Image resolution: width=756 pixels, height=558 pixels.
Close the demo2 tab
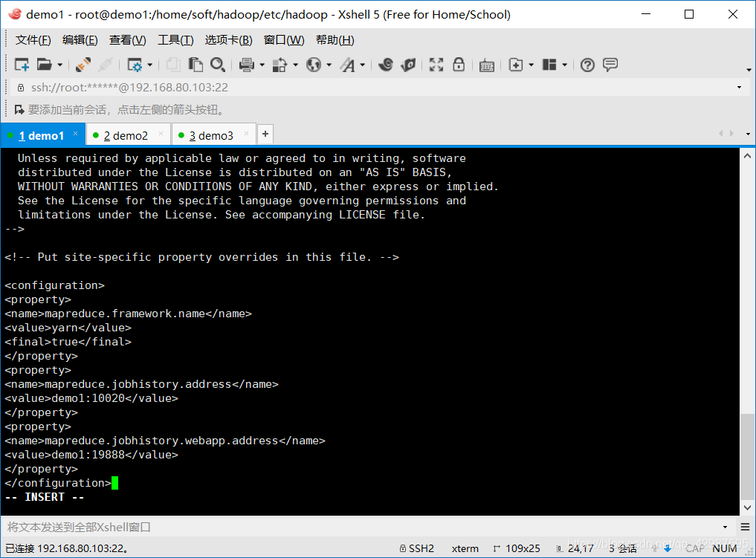coord(161,134)
